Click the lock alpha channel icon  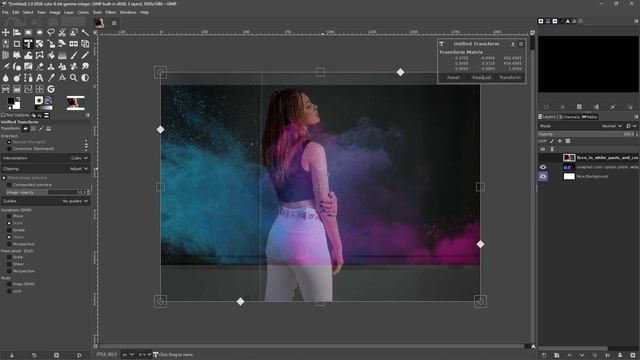point(568,141)
